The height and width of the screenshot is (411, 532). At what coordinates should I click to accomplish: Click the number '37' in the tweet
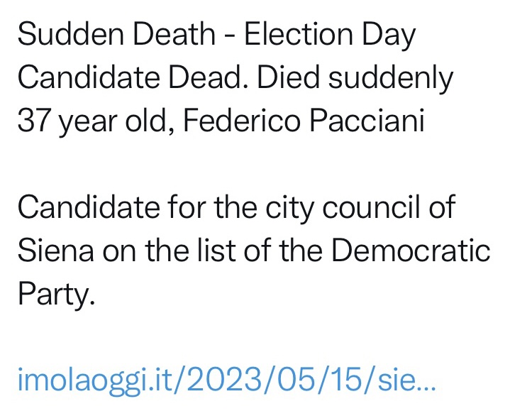(x=34, y=120)
